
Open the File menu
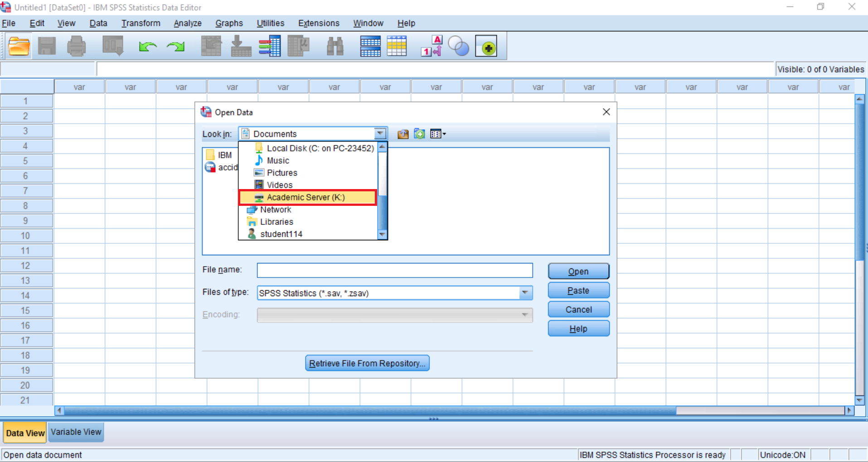[x=9, y=23]
